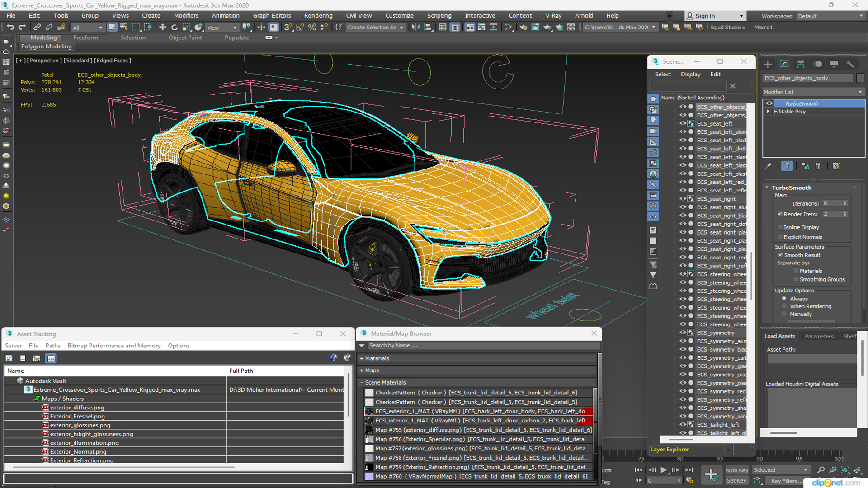The image size is (868, 488).
Task: Open the Hierarchy command panel tab
Action: tap(801, 64)
